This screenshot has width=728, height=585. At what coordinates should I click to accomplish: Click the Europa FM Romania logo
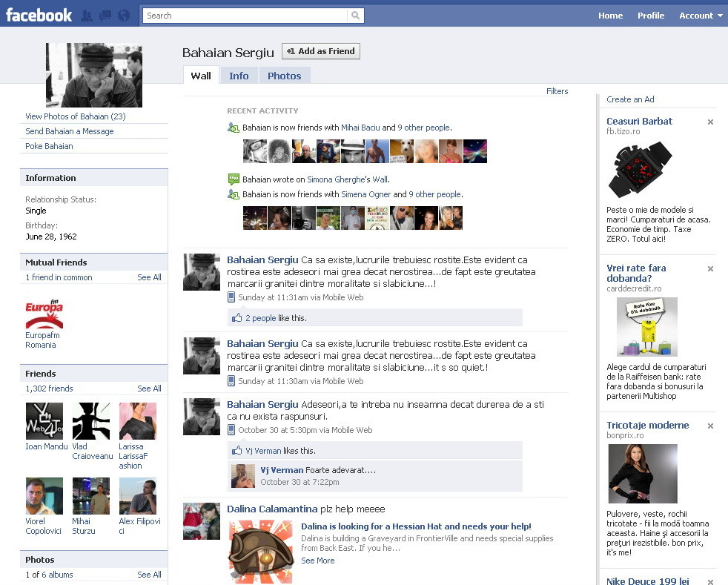[x=44, y=313]
